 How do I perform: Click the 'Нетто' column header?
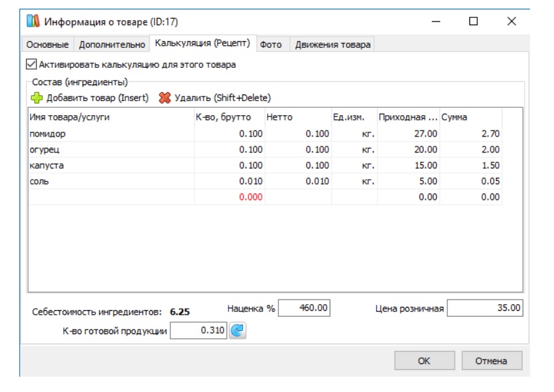tap(298, 117)
